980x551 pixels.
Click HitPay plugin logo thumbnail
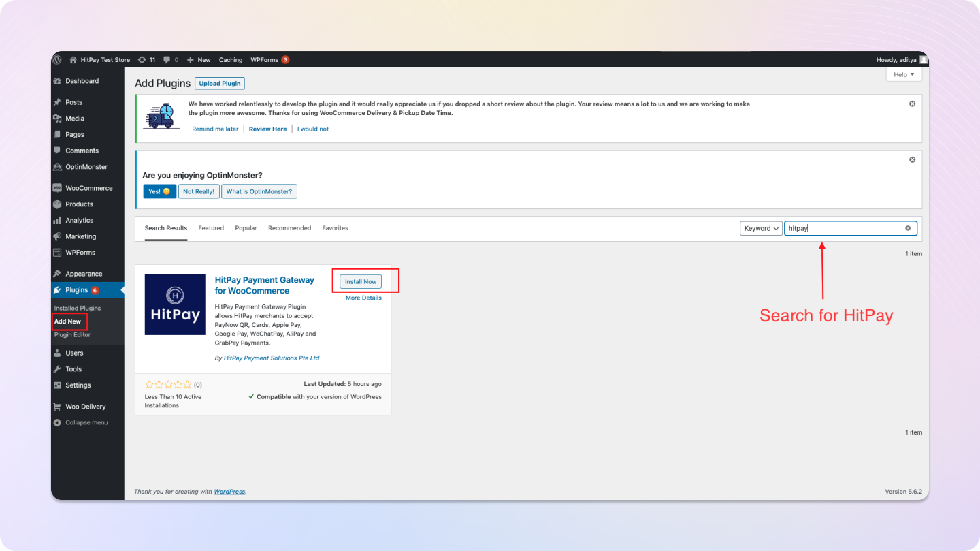(175, 304)
